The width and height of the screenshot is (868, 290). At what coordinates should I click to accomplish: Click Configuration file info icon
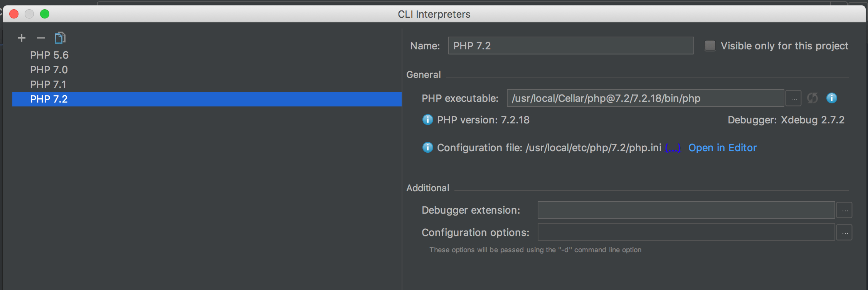click(427, 148)
